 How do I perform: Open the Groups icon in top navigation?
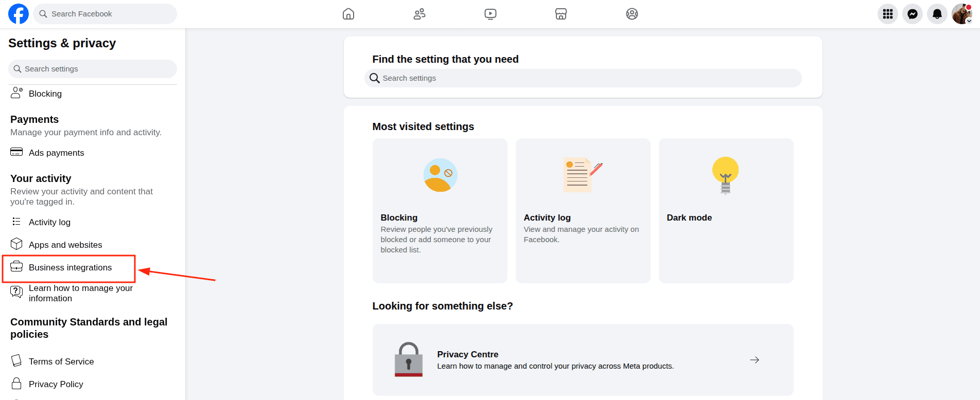tap(632, 14)
